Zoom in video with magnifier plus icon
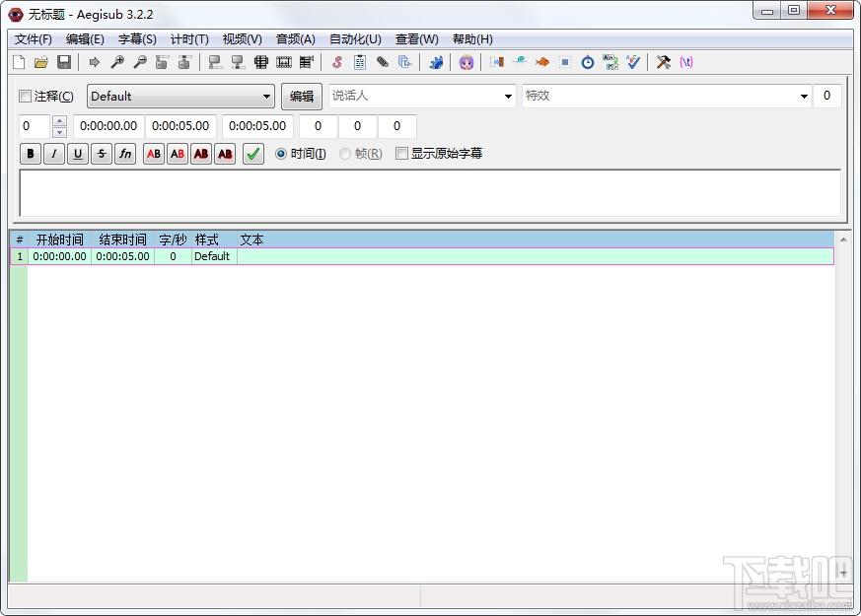The image size is (861, 616). pyautogui.click(x=117, y=62)
